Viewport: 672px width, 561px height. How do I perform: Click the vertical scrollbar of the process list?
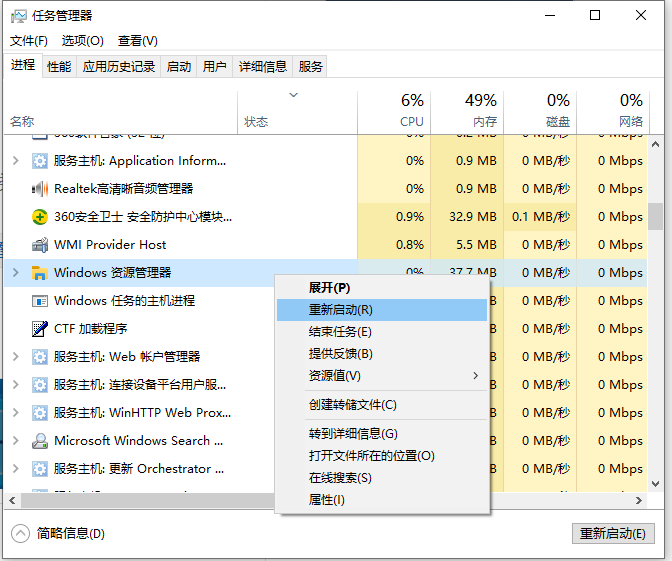pyautogui.click(x=655, y=216)
